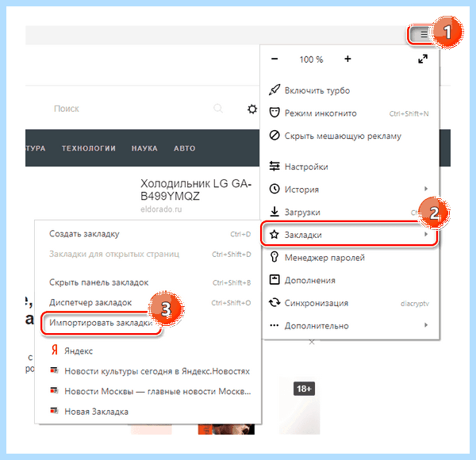This screenshot has width=476, height=460.
Task: Select Режим инкогнито menu entry
Action: (x=349, y=113)
